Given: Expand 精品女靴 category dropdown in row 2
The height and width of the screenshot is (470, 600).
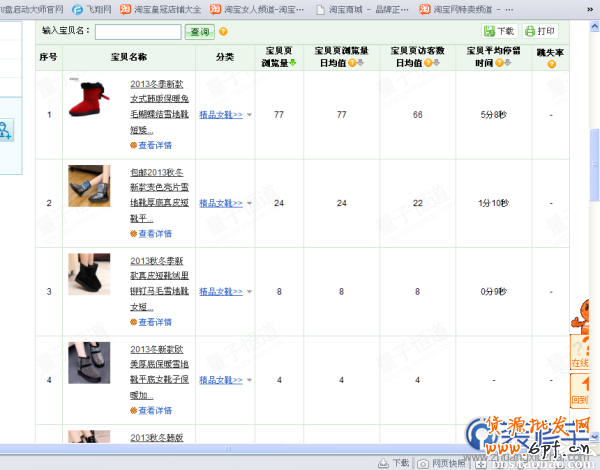Looking at the screenshot, I should [x=249, y=203].
